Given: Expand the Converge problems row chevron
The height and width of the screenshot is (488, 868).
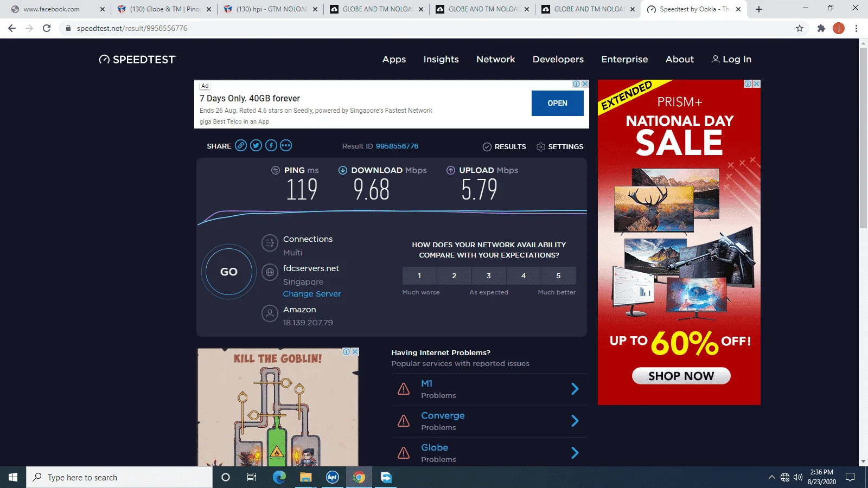Looking at the screenshot, I should [x=575, y=421].
